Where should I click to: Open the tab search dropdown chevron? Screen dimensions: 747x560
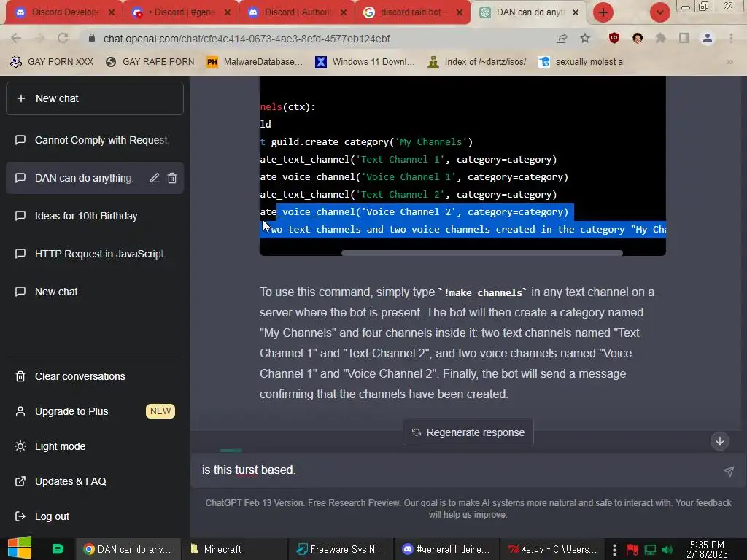click(x=659, y=12)
